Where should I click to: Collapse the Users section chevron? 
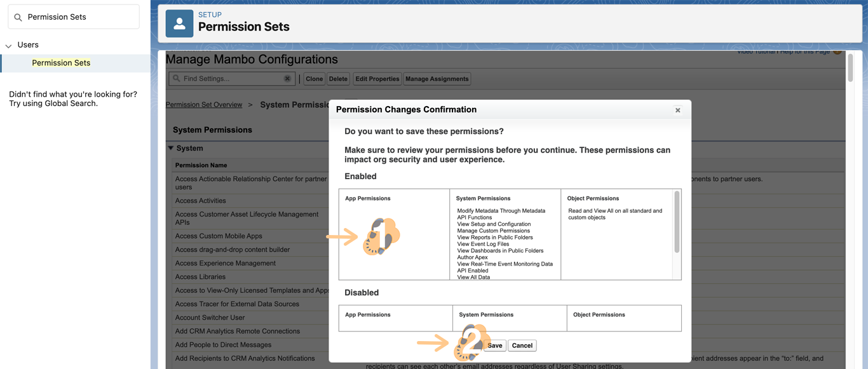[9, 46]
